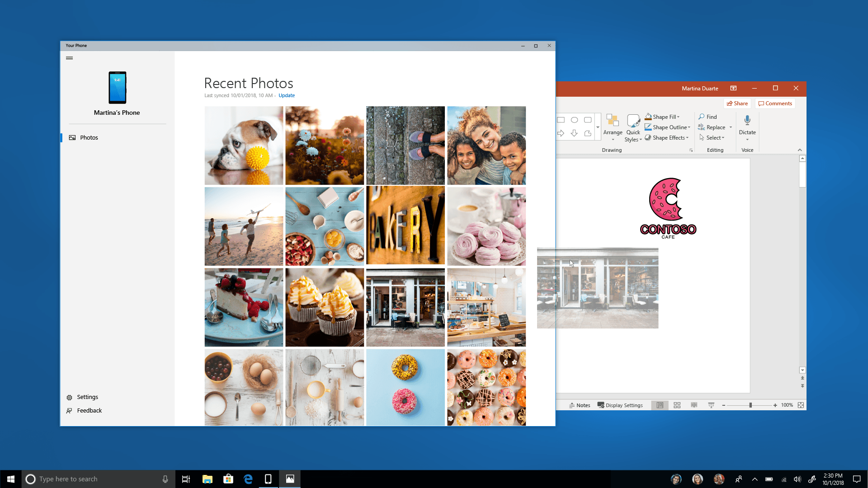Click Settings in Your Phone sidebar
The width and height of the screenshot is (868, 488).
point(88,397)
